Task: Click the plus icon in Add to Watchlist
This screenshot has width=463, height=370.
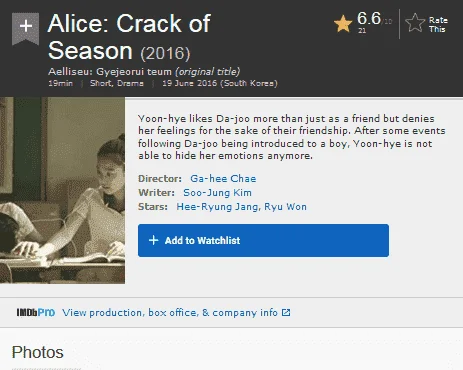Action: point(153,240)
